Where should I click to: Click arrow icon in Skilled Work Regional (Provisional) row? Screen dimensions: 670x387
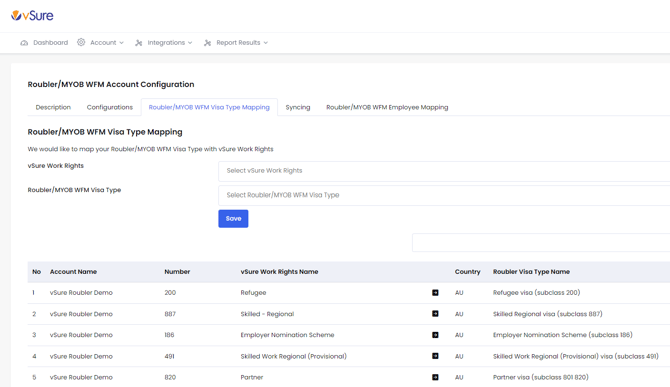(435, 356)
